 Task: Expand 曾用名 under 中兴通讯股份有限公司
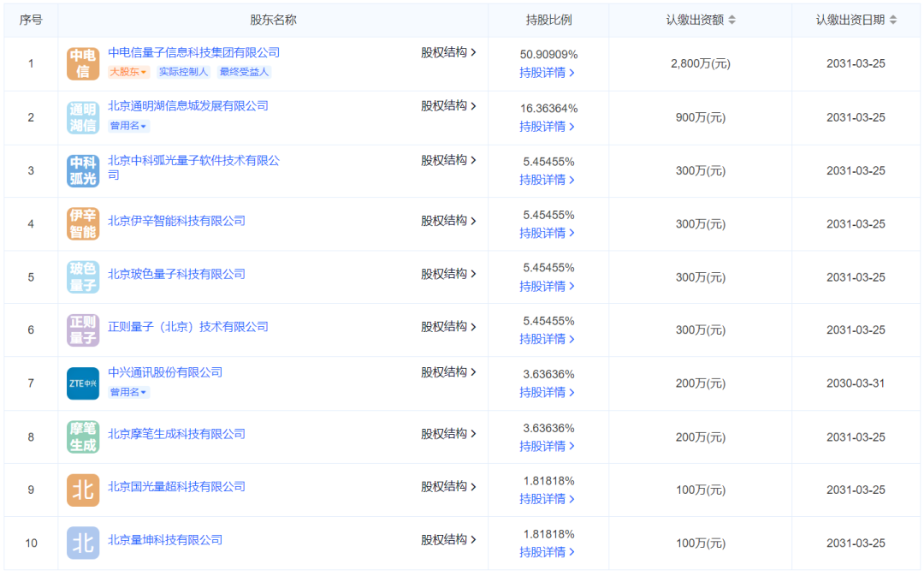tap(128, 392)
